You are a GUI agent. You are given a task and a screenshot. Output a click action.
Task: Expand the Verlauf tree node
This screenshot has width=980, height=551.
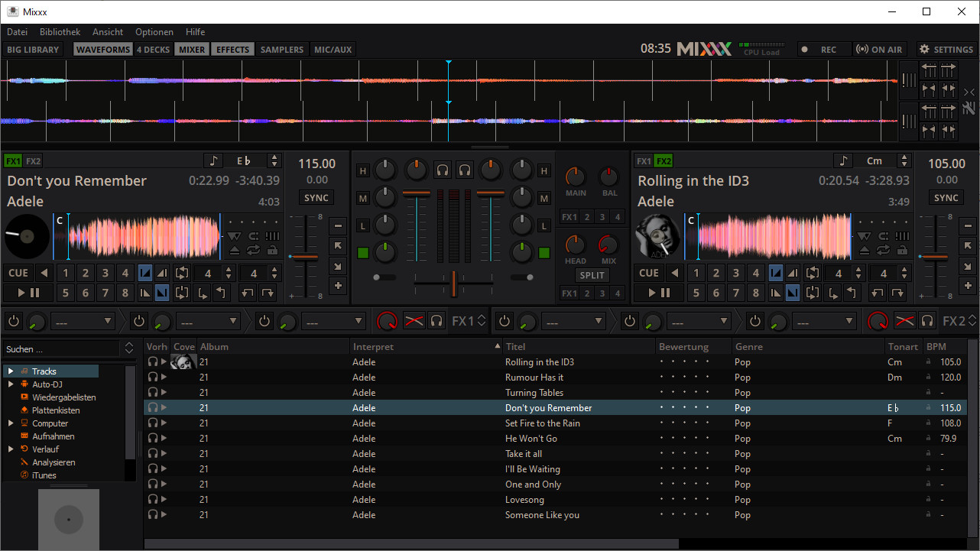click(11, 449)
